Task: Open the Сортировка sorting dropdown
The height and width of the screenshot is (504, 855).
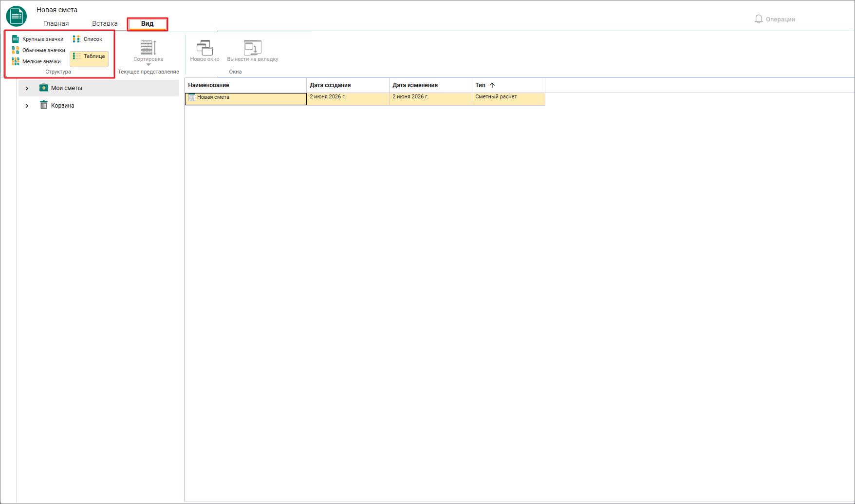Action: 149,53
